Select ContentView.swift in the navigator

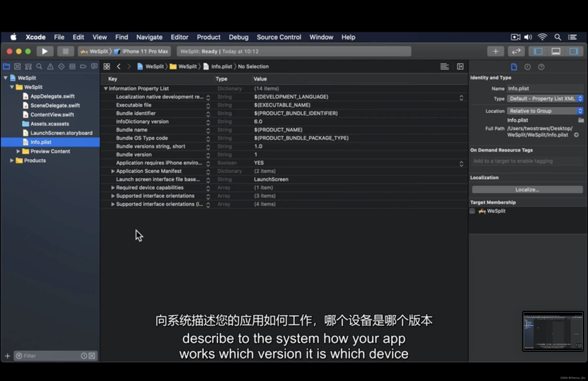[52, 115]
